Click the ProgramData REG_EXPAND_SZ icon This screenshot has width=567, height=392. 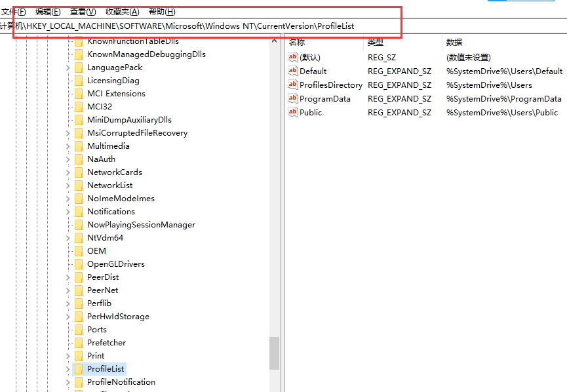pos(293,98)
